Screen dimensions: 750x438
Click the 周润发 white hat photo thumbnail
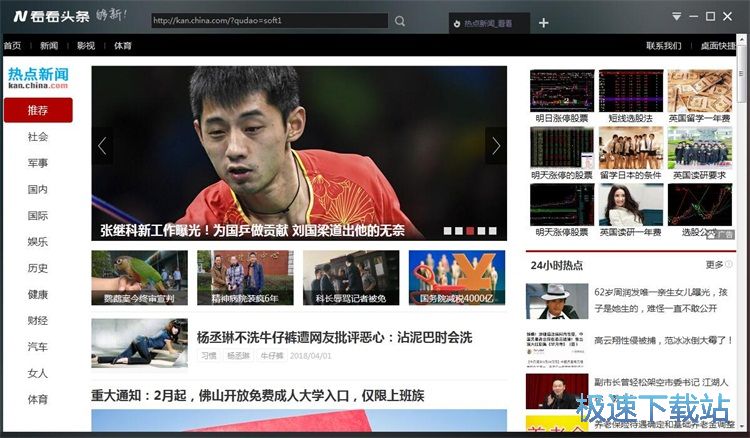(557, 301)
